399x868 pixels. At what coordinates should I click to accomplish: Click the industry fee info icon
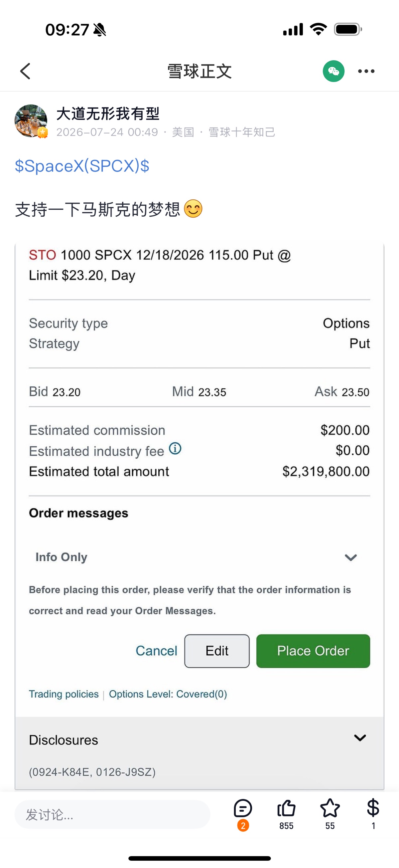[175, 449]
